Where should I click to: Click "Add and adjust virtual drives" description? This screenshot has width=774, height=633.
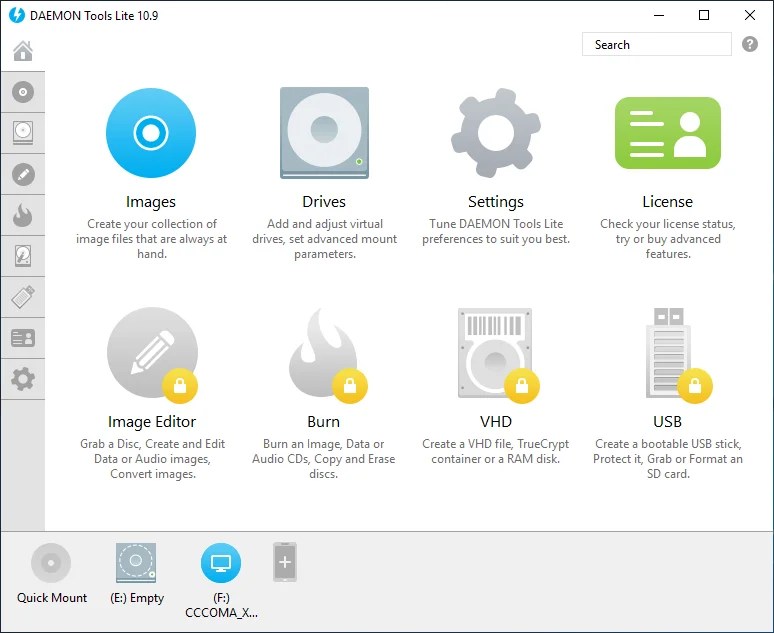324,239
